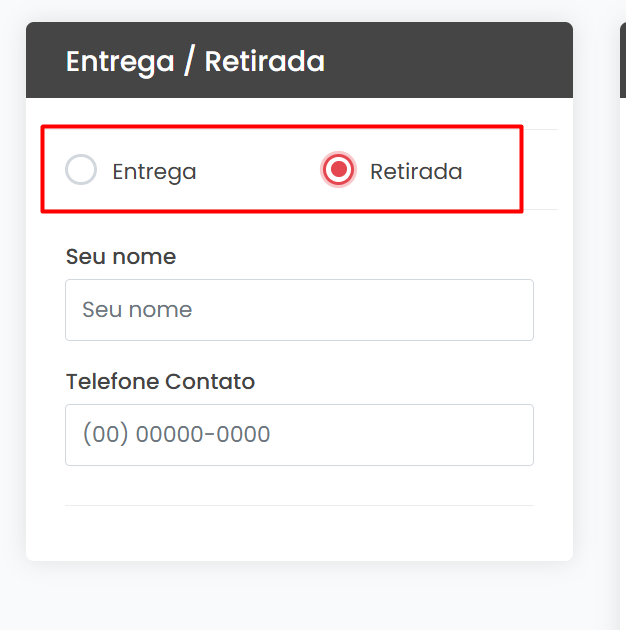This screenshot has width=626, height=630.
Task: Click the Entrega option label text
Action: 154,172
